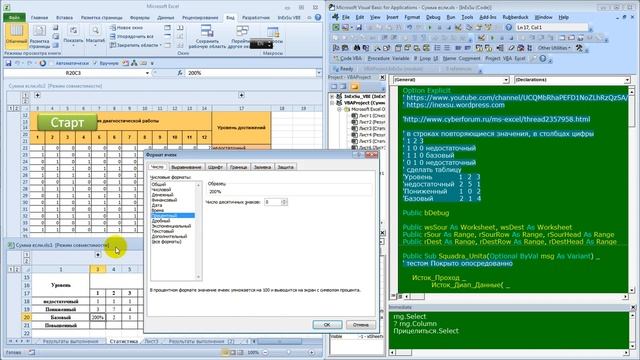
Task: Open the (Declarations) procedure dropdown
Action: point(627,80)
